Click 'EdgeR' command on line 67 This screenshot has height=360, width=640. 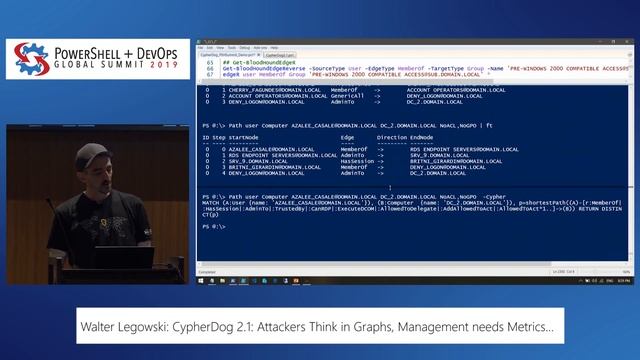[231, 75]
